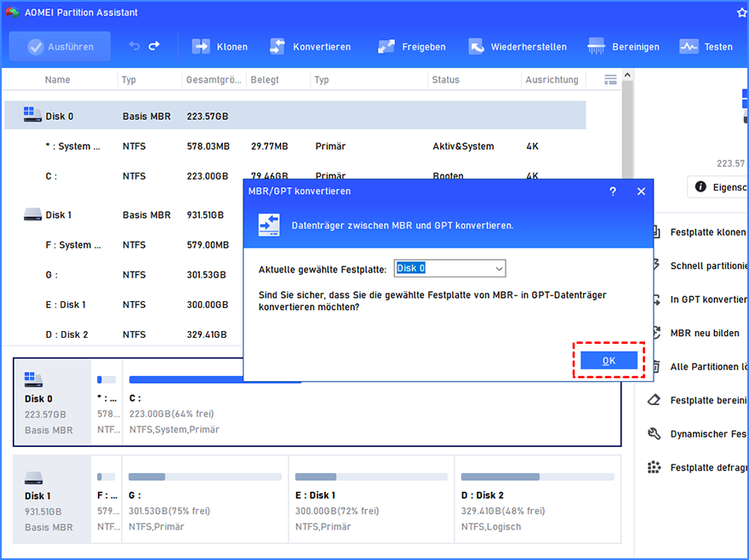Open the Freigeben tool

pos(411,47)
